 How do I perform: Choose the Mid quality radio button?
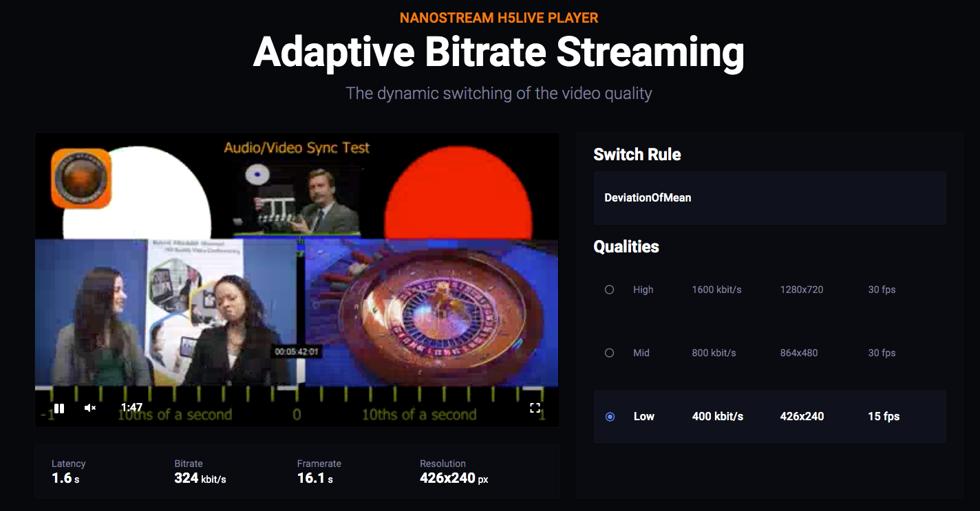(609, 353)
